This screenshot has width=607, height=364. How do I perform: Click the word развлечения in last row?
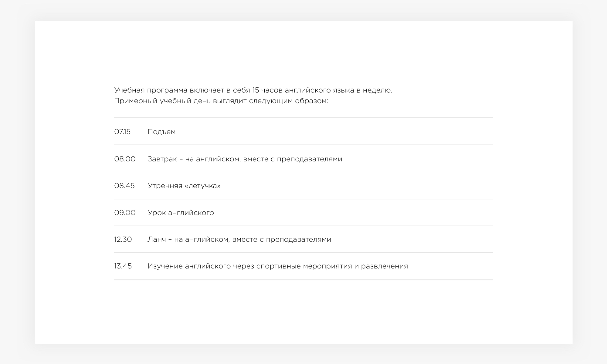click(x=385, y=266)
